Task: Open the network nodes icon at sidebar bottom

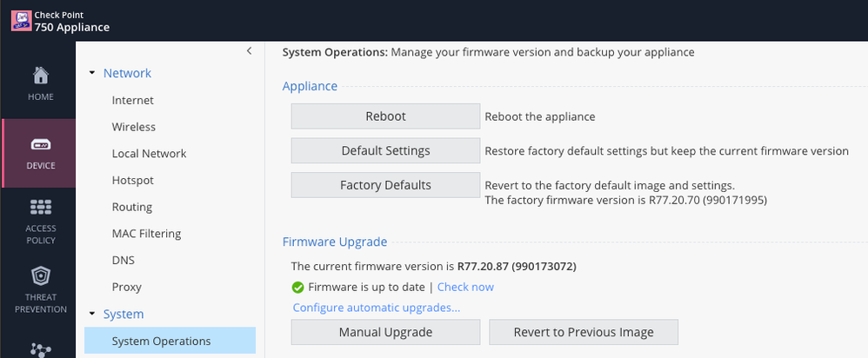Action: pos(40,349)
